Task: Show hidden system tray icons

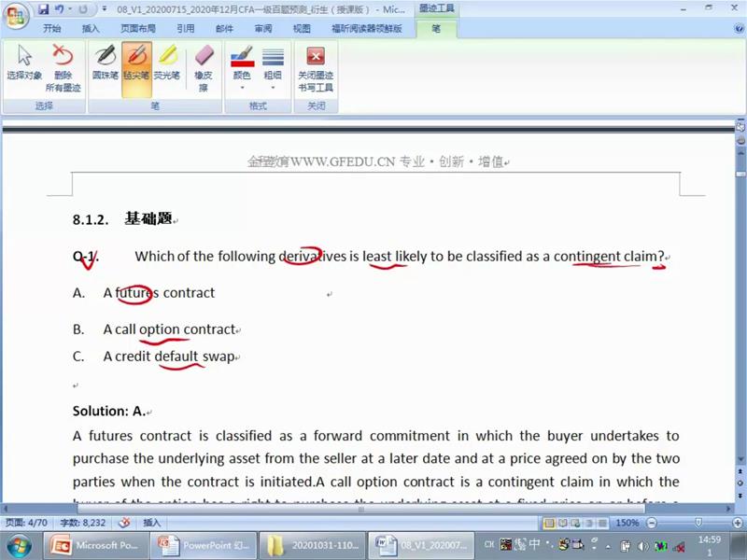Action: (x=608, y=546)
